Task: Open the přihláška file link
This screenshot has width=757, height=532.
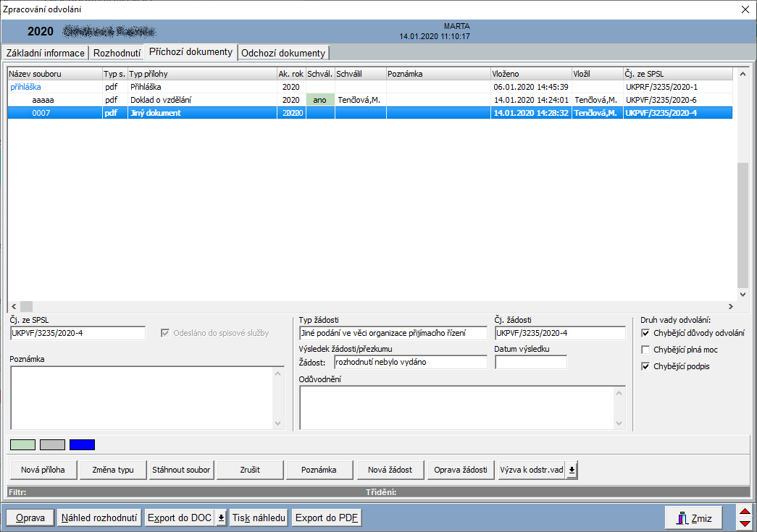Action: point(25,87)
